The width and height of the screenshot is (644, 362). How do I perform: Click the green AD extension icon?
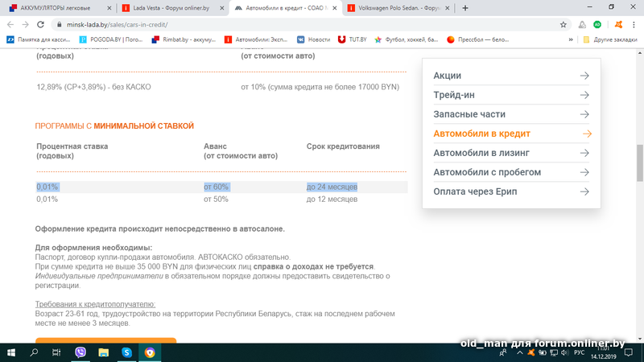[597, 25]
